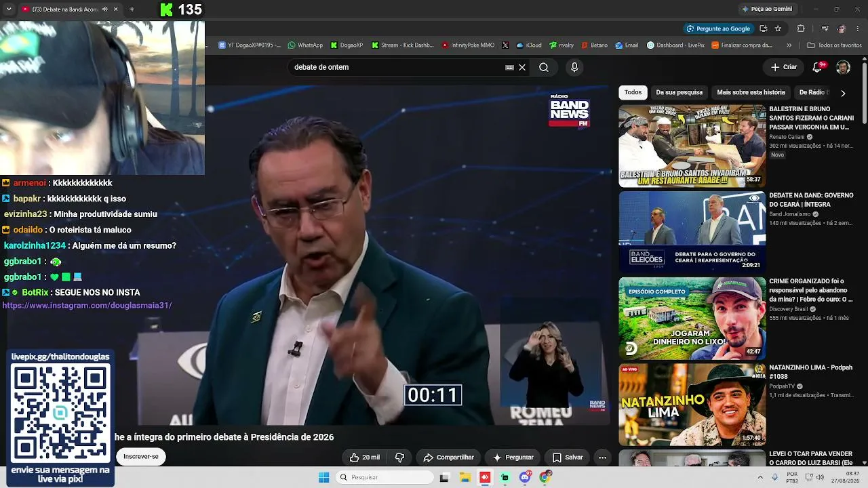Show hidden bookmarks with the chevron
The height and width of the screenshot is (488, 868).
coord(789,45)
